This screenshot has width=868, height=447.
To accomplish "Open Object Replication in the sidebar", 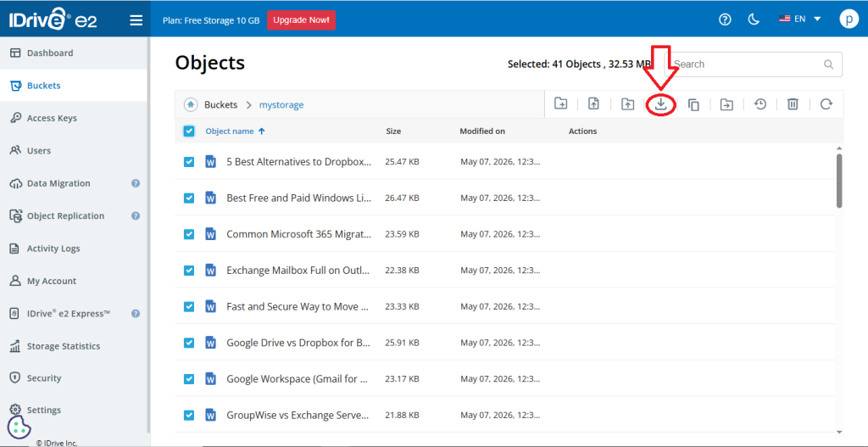I will [74, 216].
